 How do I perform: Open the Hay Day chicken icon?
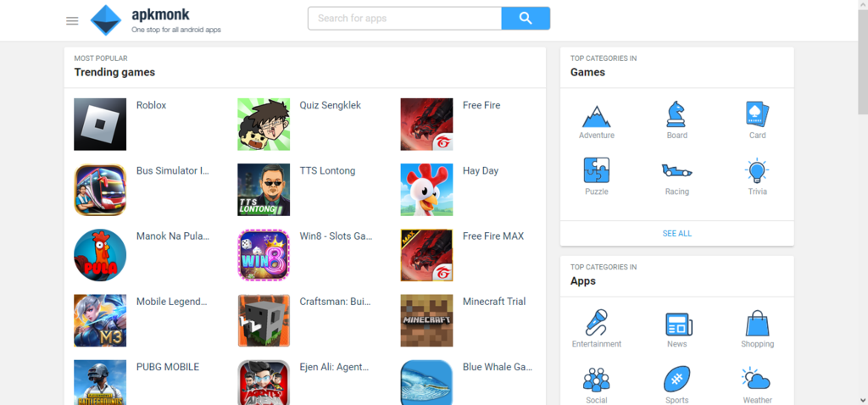click(427, 190)
